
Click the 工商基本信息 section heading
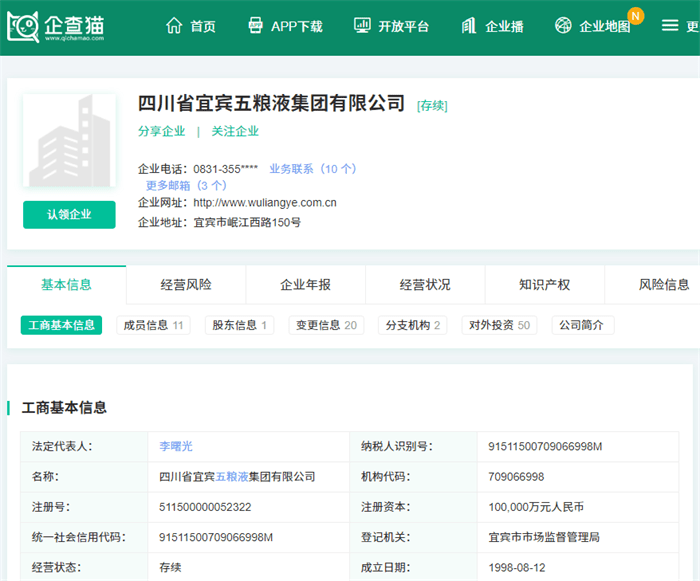click(64, 407)
